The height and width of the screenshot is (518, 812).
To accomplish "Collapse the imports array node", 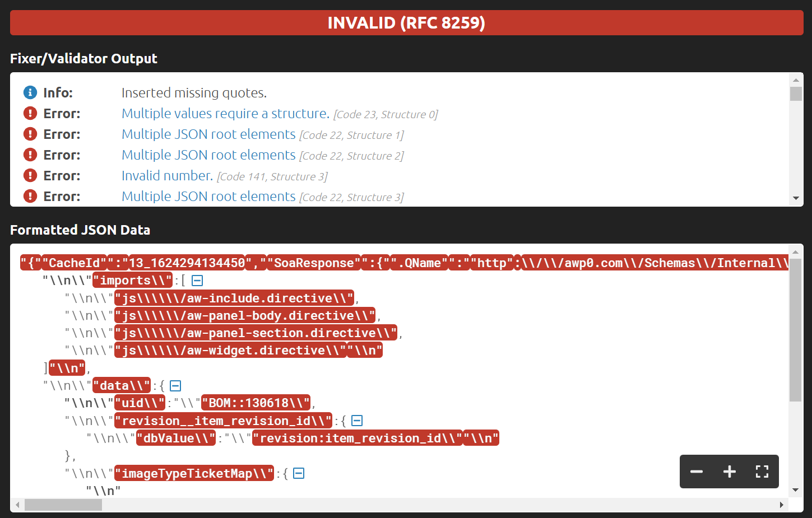I will (x=197, y=280).
